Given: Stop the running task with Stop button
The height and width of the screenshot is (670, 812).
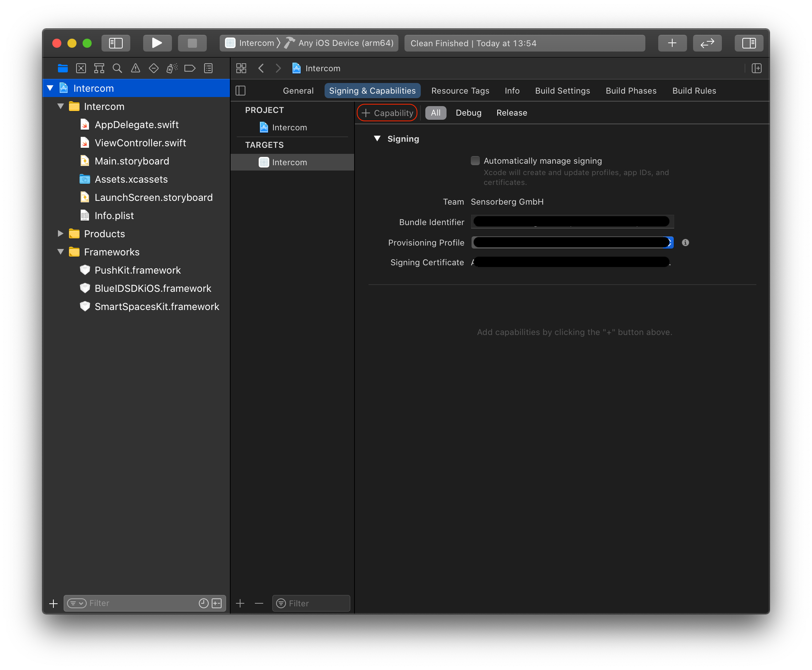Looking at the screenshot, I should pyautogui.click(x=192, y=43).
